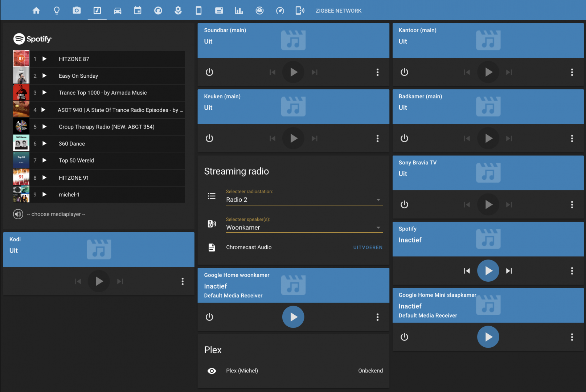Open the choose mediaplayer selector

point(56,214)
